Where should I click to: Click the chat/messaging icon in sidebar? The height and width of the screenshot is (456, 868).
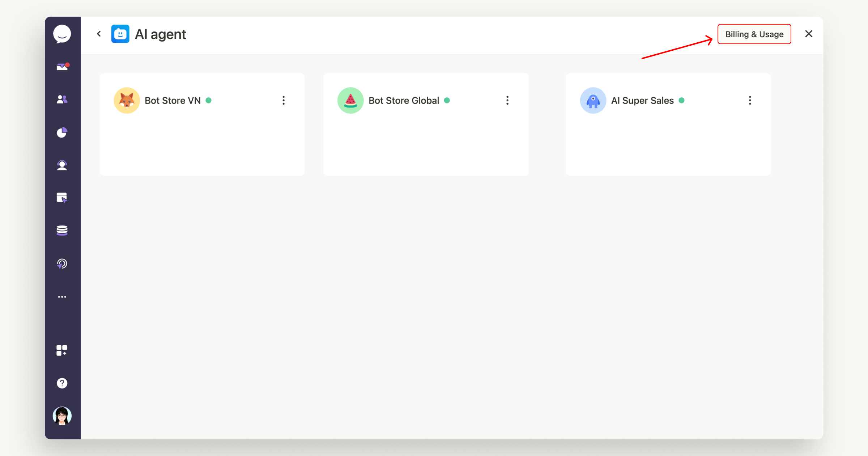[x=63, y=33]
